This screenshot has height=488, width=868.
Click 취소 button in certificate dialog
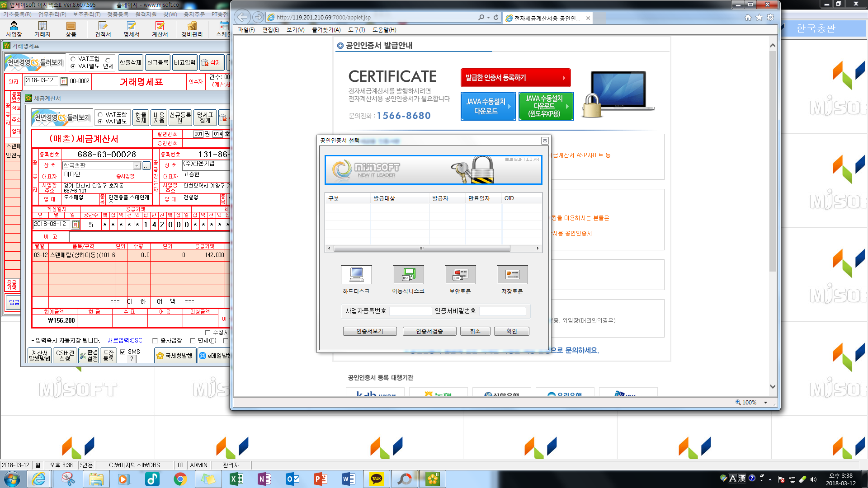475,331
